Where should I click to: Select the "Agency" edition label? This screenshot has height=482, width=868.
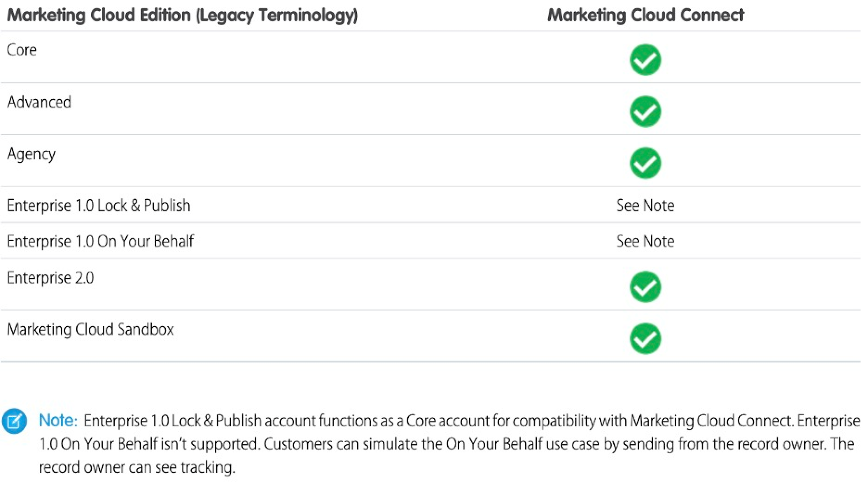point(31,155)
